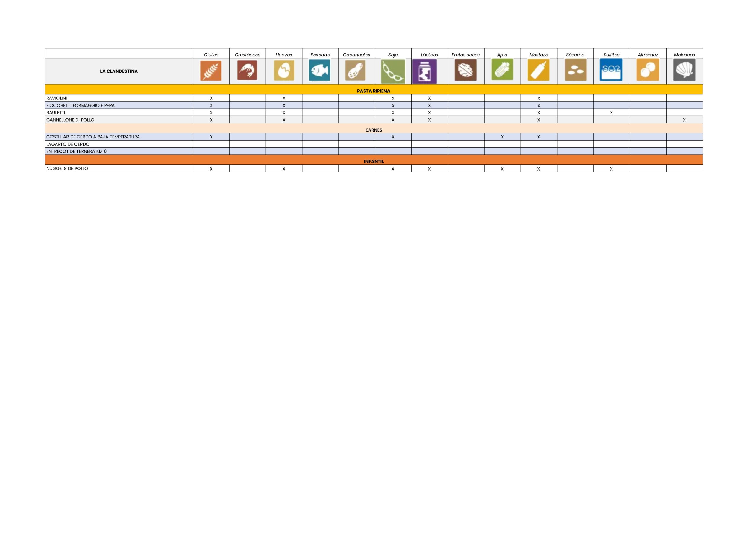Image resolution: width=756 pixels, height=534 pixels.
Task: Select the PASTA RIPIENA section header
Action: [373, 91]
